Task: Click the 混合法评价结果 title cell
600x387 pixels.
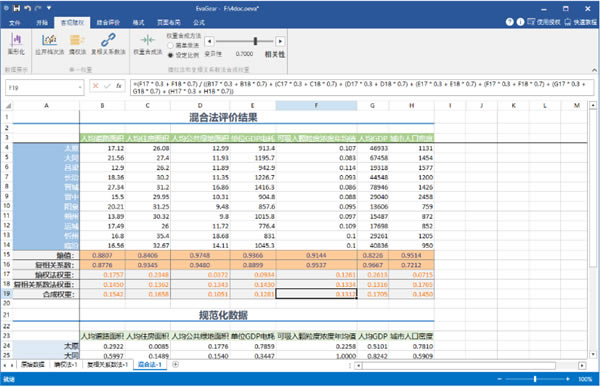Action: coord(223,117)
